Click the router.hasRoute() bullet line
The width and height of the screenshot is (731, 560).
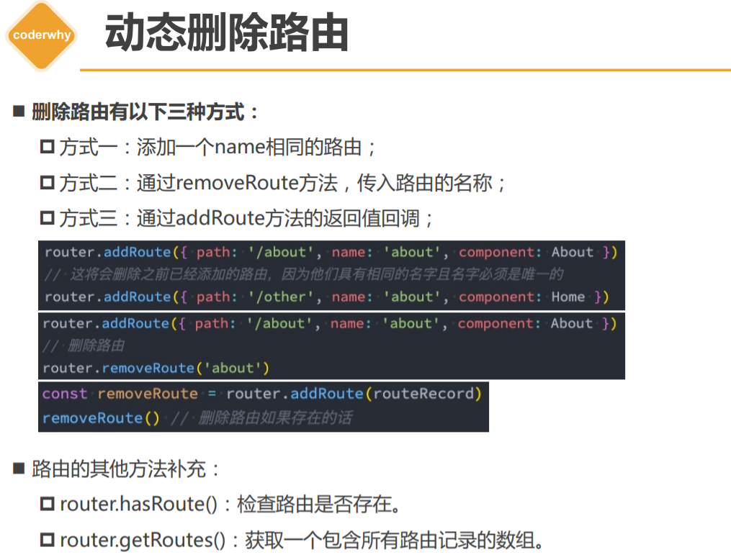pos(220,504)
